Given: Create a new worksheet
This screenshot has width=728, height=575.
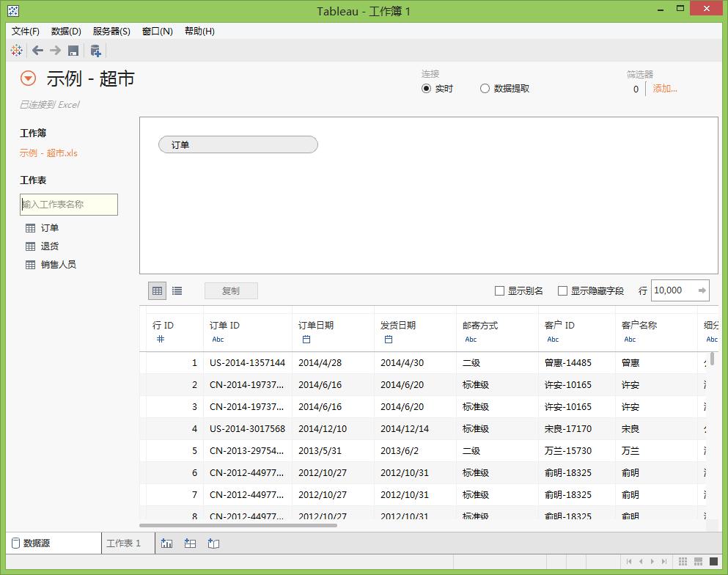Looking at the screenshot, I should pyautogui.click(x=166, y=543).
